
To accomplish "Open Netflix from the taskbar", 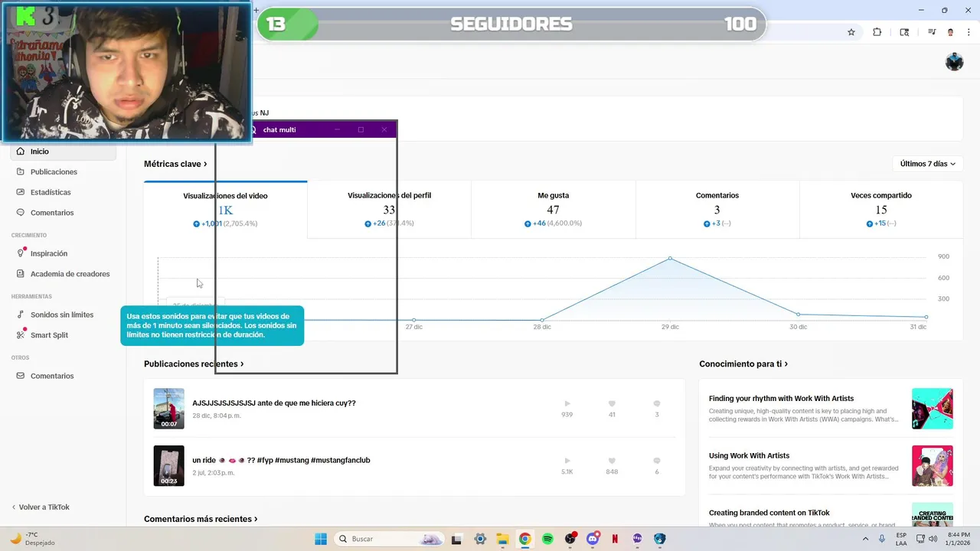I will click(615, 539).
